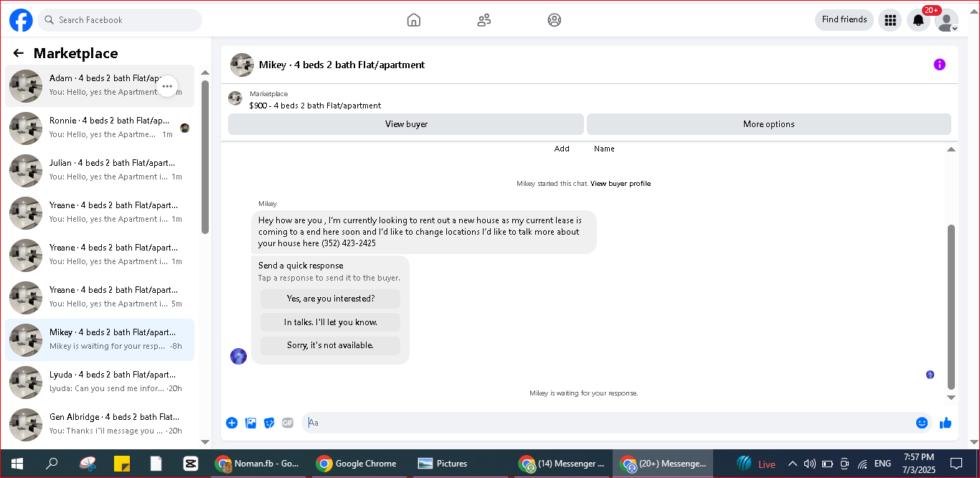The width and height of the screenshot is (980, 478).
Task: Open the volume icon in system tray
Action: 810,464
